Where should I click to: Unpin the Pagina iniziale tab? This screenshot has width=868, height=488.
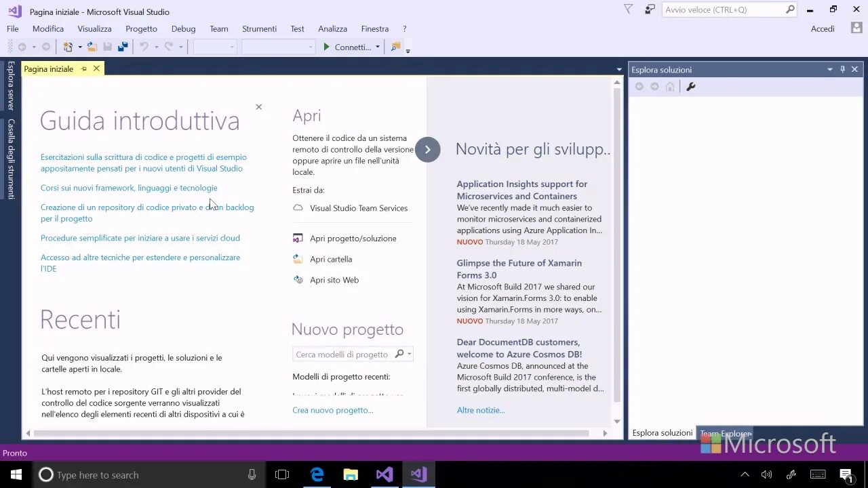[83, 68]
